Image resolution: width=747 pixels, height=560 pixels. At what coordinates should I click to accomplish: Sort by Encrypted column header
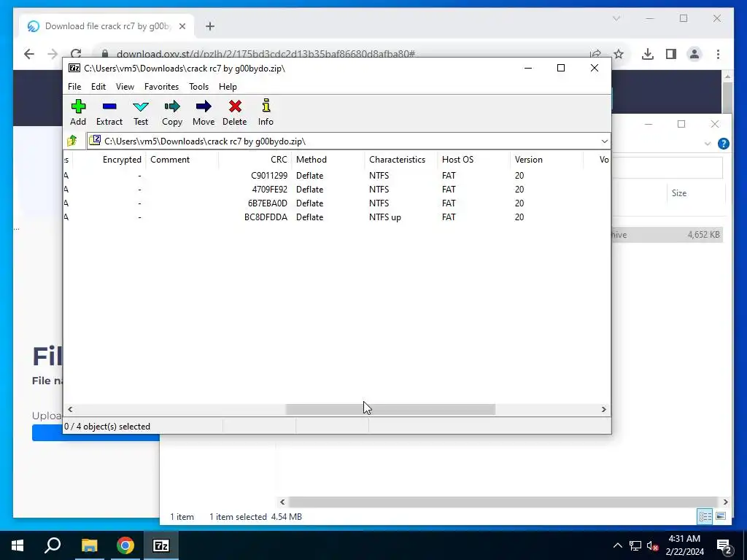[109, 160]
